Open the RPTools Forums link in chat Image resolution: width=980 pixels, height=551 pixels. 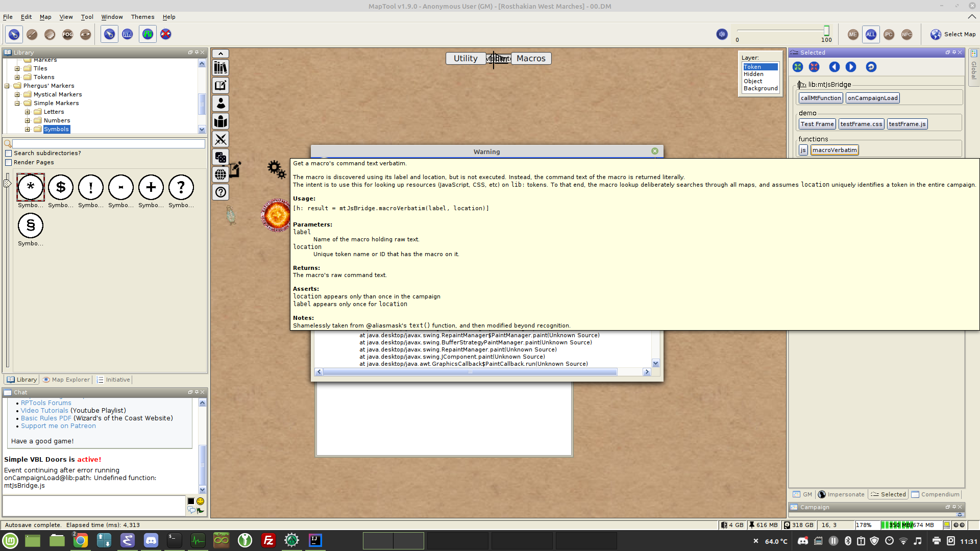tap(46, 403)
